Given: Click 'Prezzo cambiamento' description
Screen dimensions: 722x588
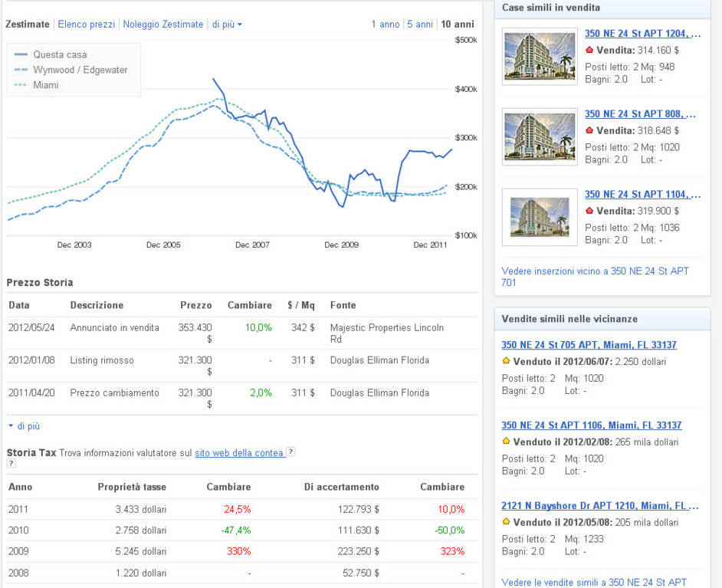Looking at the screenshot, I should point(115,393).
